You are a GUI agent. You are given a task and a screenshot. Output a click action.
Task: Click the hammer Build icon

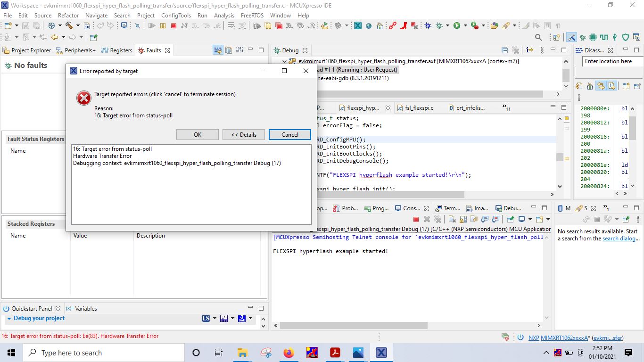pos(69,26)
